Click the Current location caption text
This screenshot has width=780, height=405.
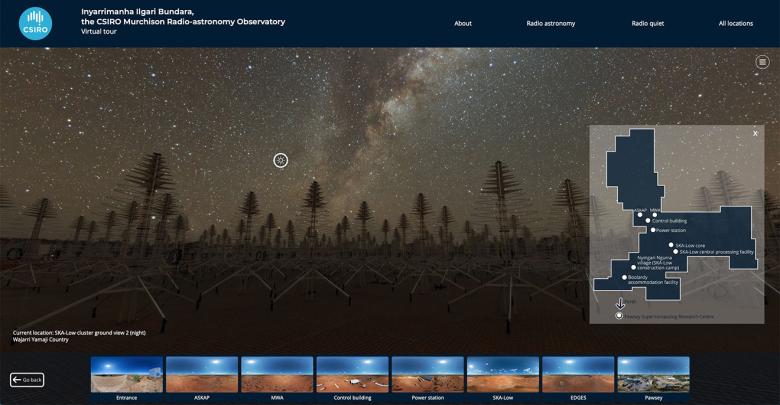tap(79, 333)
